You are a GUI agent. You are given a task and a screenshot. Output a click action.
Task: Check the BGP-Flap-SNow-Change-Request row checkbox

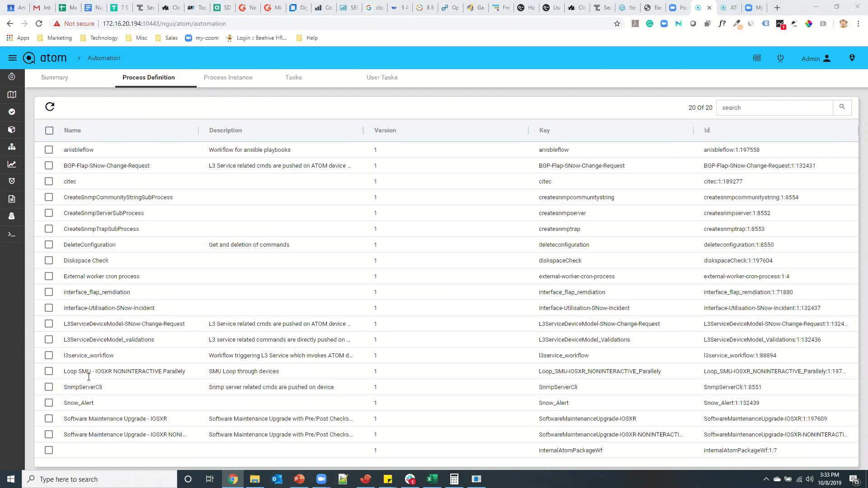(49, 165)
